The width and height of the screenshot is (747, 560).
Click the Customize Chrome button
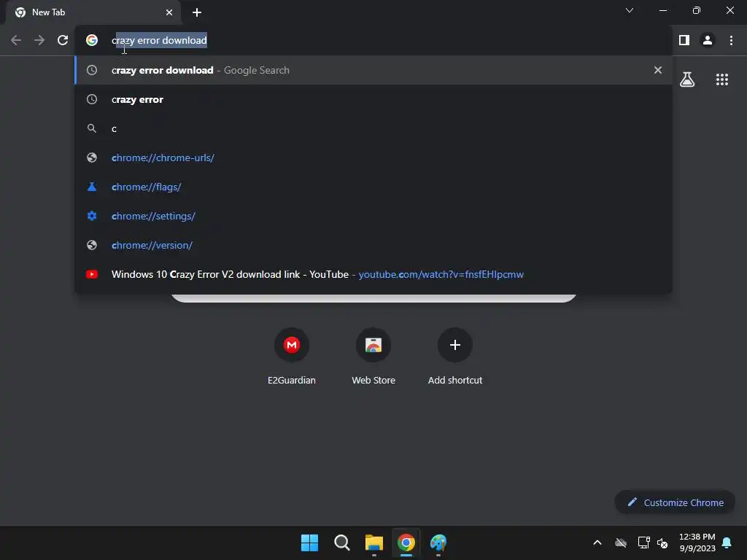point(675,502)
